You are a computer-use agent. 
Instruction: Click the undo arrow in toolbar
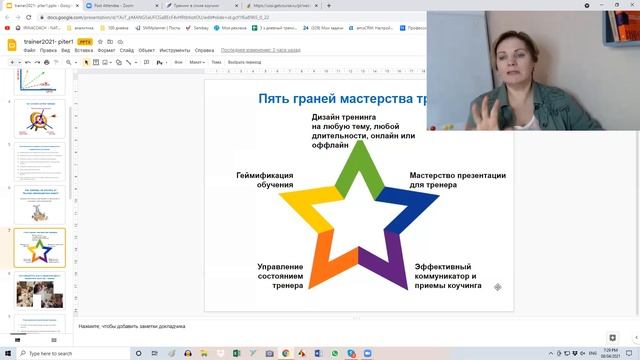[x=28, y=62]
